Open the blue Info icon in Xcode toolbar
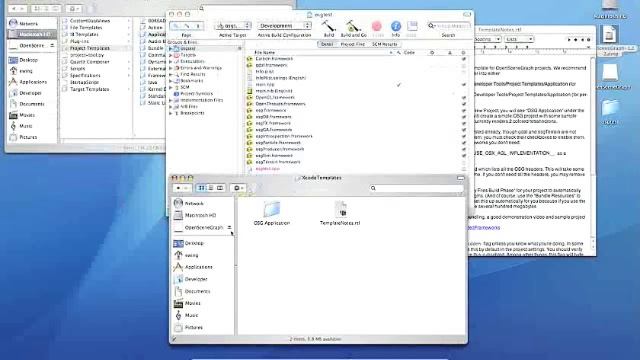640x360 pixels. [x=396, y=27]
